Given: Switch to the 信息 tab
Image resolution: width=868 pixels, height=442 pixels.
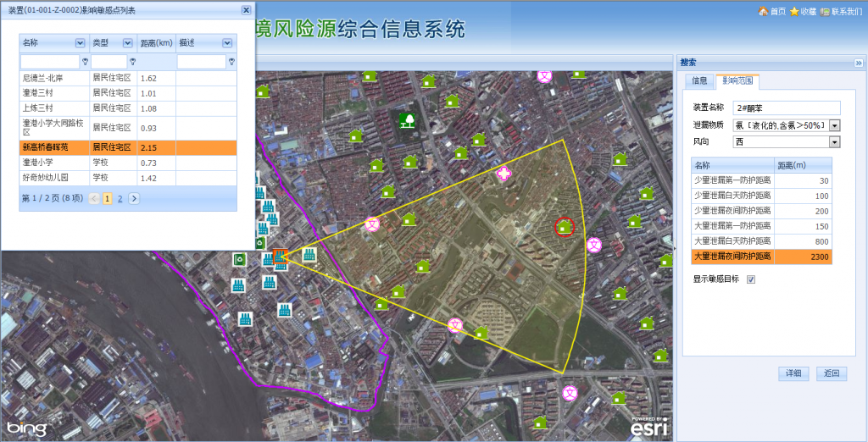Looking at the screenshot, I should click(x=699, y=81).
